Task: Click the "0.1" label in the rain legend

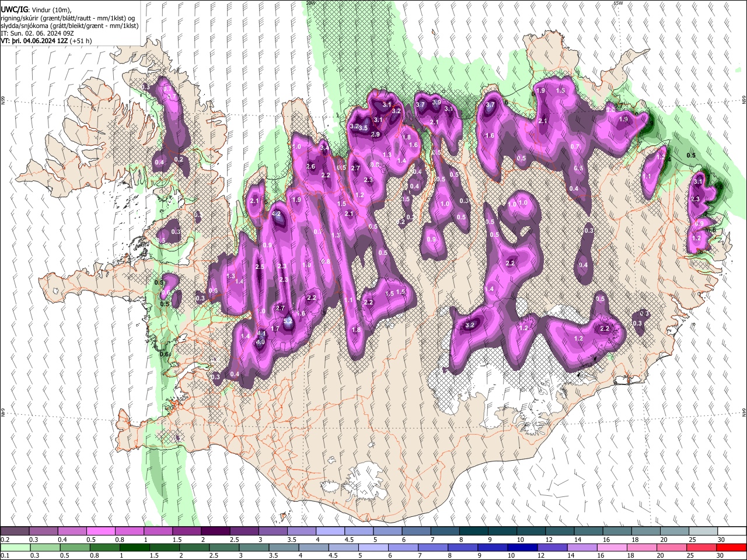Action: 5,555
